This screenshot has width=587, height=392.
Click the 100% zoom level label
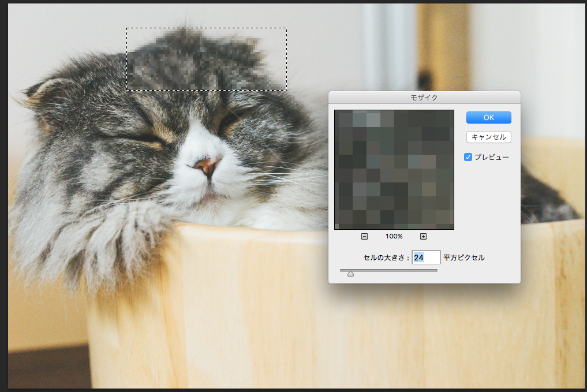[394, 236]
